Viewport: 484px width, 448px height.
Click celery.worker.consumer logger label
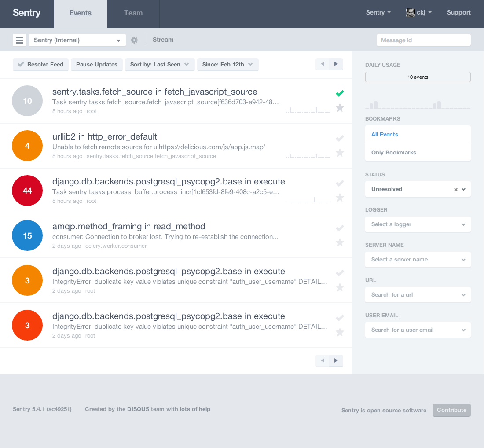(x=116, y=246)
